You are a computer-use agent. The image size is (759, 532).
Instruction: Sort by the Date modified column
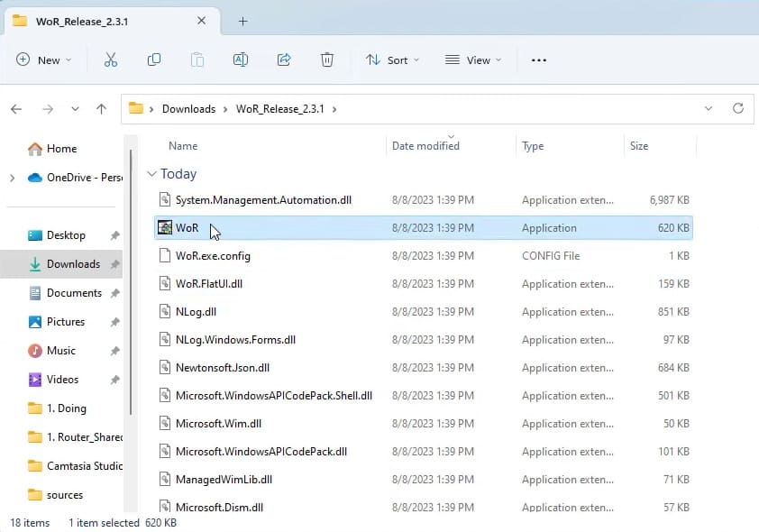click(425, 146)
